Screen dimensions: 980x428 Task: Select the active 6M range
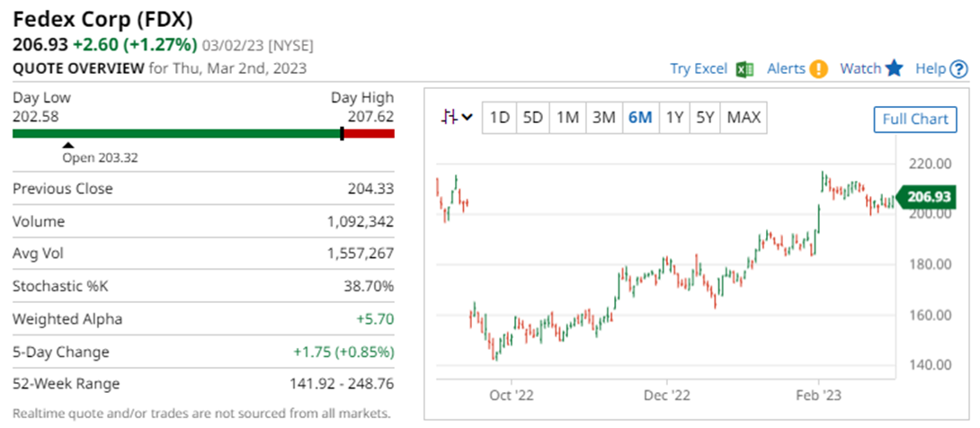click(640, 118)
